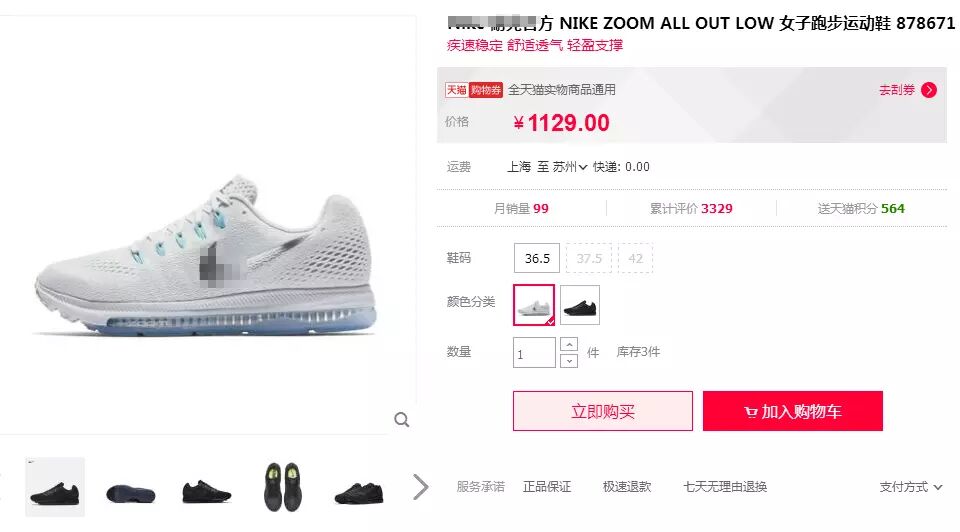Click the 月销量 99 monthly sales item
The height and width of the screenshot is (532, 960).
coord(521,209)
